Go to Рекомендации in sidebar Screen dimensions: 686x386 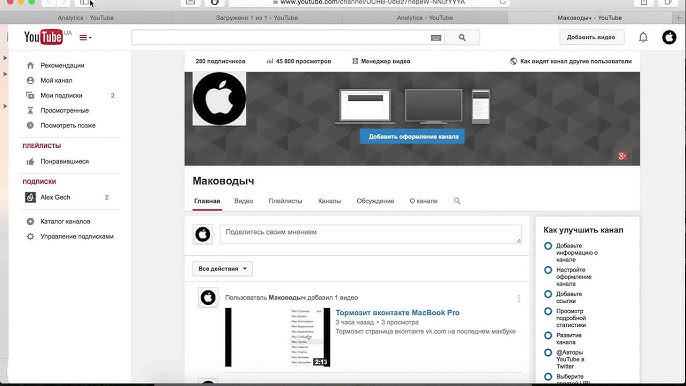click(x=63, y=65)
